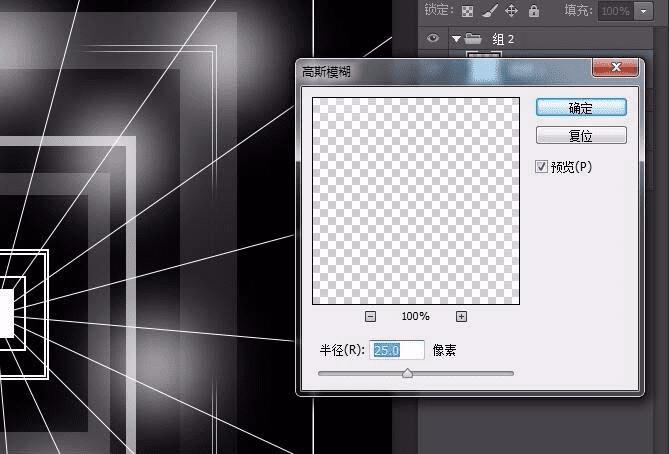Click the 100% zoom level text

(416, 316)
